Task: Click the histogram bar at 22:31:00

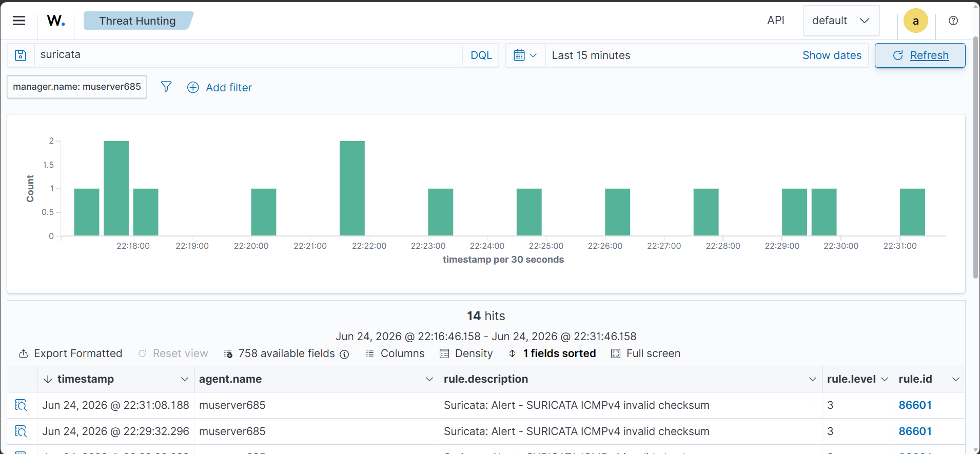Action: coord(912,212)
